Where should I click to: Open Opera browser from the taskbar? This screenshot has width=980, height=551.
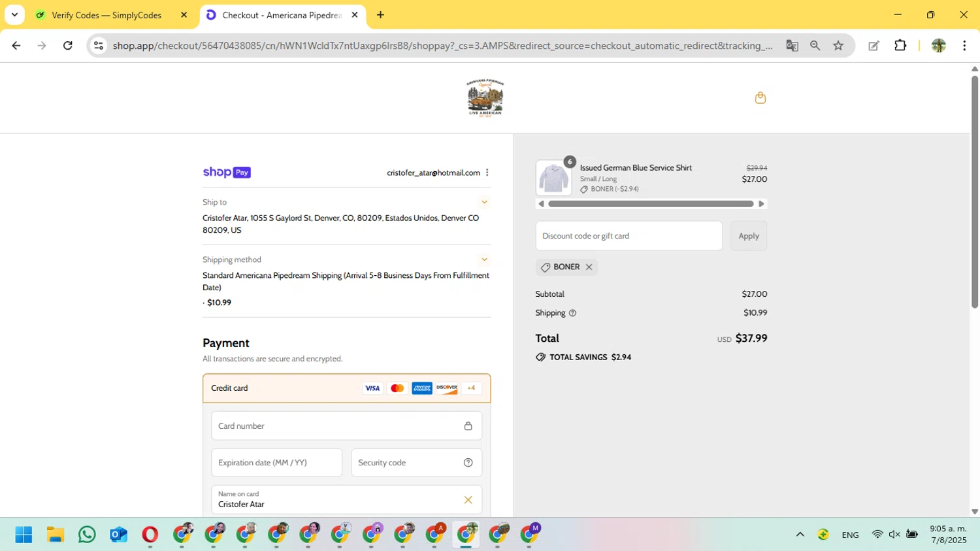150,535
